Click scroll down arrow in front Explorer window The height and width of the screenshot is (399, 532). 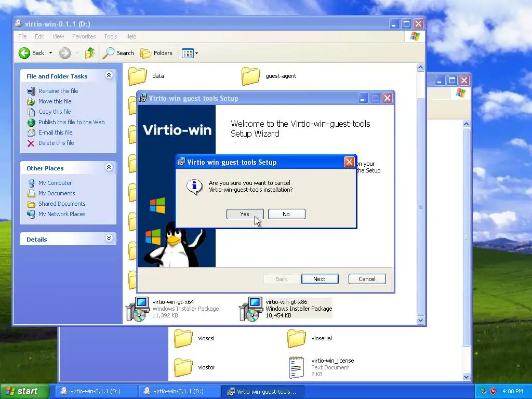[420, 320]
